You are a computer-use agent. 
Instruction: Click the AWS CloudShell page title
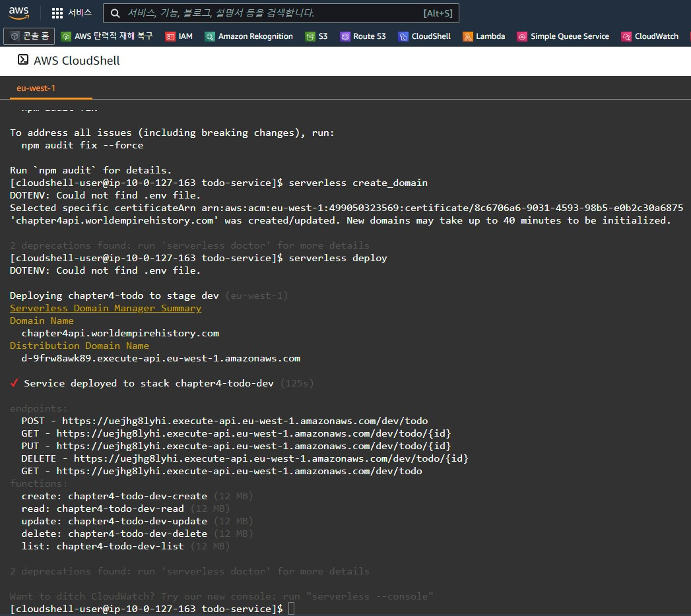tap(77, 60)
